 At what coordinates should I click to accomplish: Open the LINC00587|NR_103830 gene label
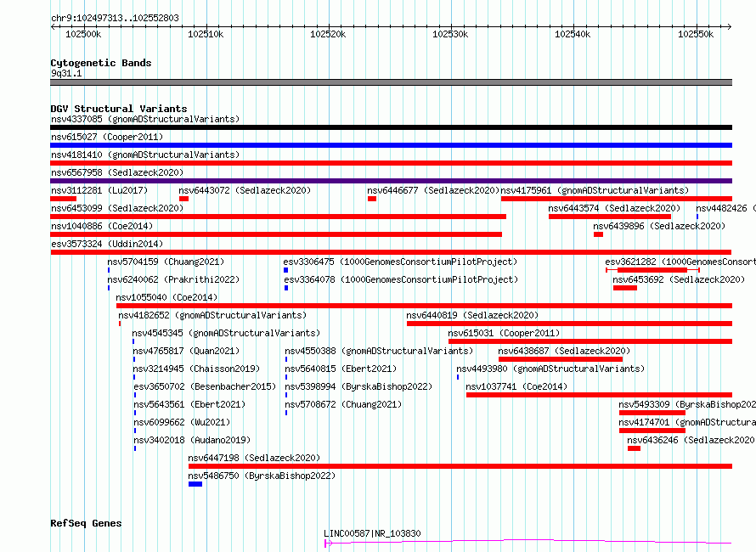click(x=372, y=533)
